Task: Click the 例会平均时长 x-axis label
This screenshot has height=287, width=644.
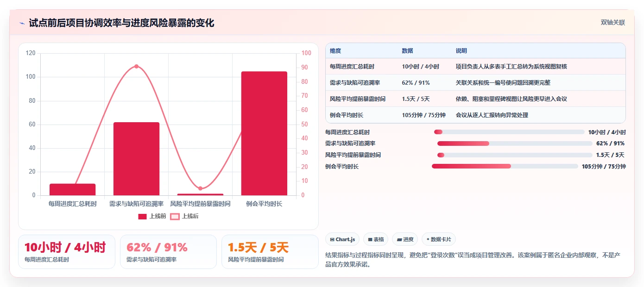Action: 264,204
